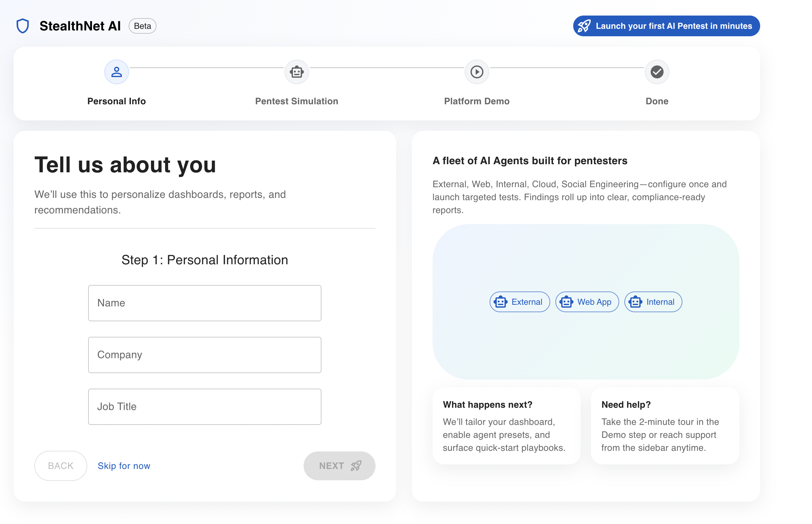Click the StealthNet AI shield logo
This screenshot has height=524, width=812.
point(23,26)
